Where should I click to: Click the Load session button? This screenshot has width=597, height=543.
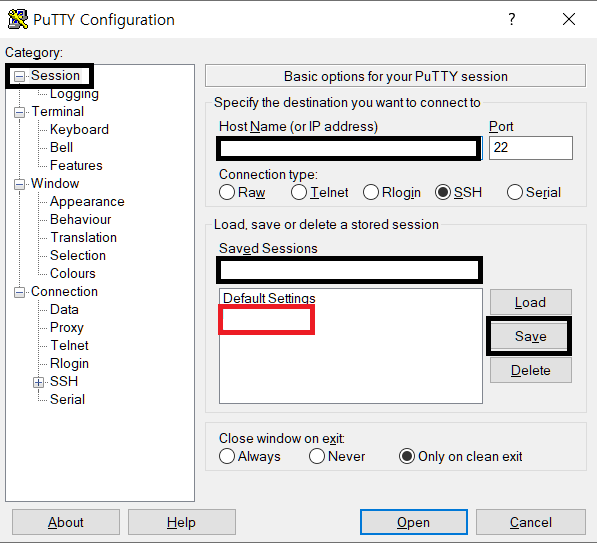click(531, 302)
